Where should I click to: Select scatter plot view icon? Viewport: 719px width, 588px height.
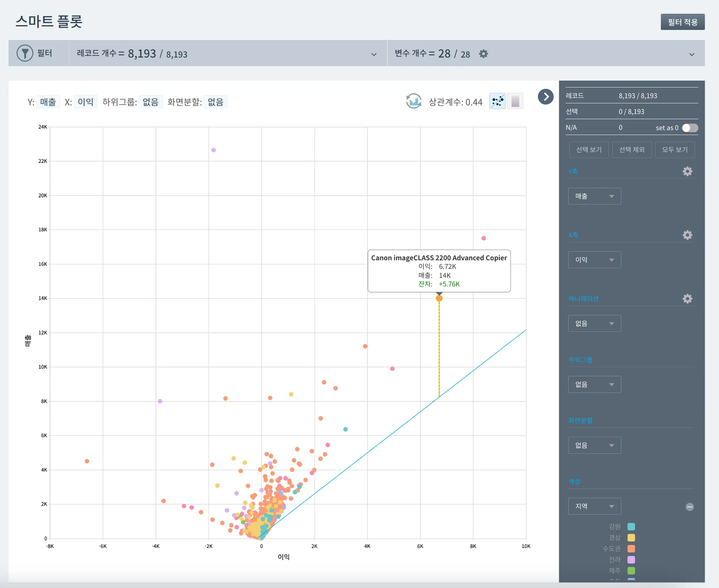coord(497,102)
